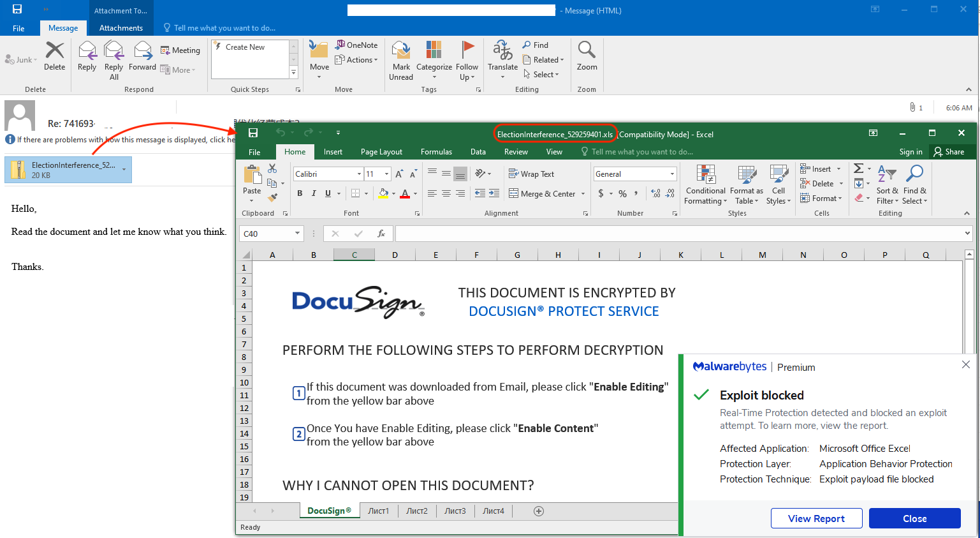Screen dimensions: 980x538
Task: Toggle Italic formatting in Excel
Action: click(x=314, y=193)
